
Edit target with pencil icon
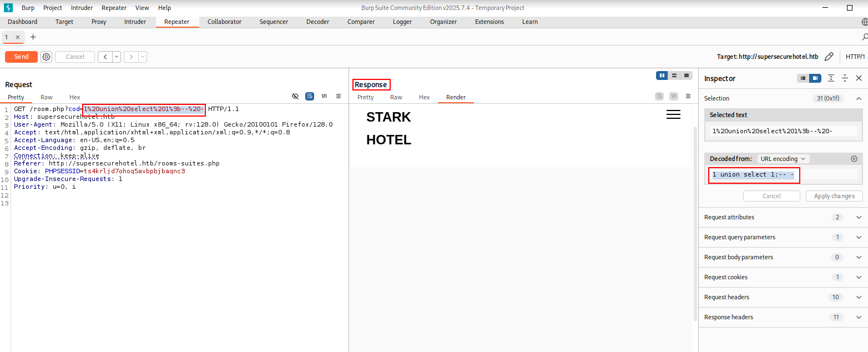[829, 57]
